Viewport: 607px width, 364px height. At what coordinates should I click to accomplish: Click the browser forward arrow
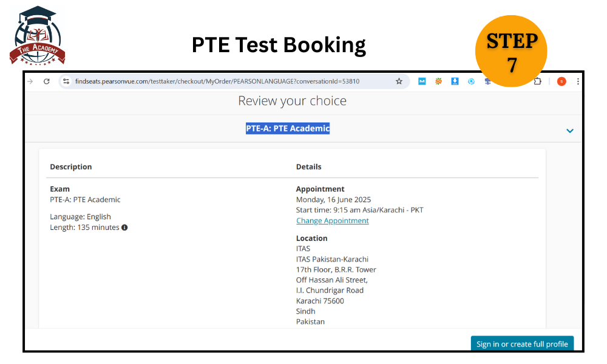(x=30, y=81)
